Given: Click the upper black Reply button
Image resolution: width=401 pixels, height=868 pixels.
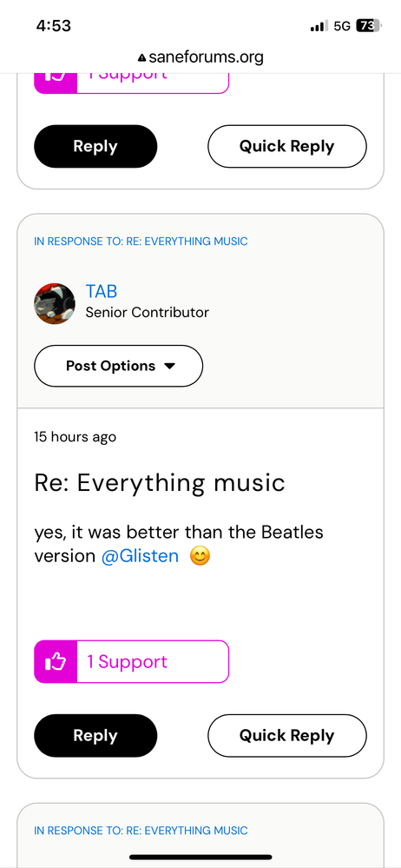Looking at the screenshot, I should [x=95, y=146].
